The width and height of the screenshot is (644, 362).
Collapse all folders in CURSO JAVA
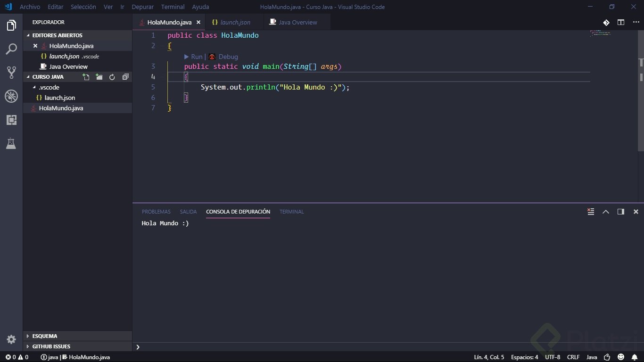(x=125, y=77)
